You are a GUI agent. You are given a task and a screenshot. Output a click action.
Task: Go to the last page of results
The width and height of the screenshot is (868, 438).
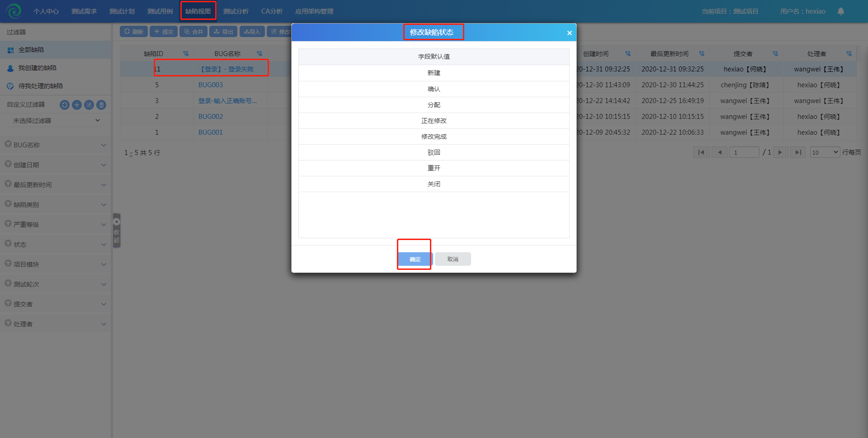coord(798,152)
